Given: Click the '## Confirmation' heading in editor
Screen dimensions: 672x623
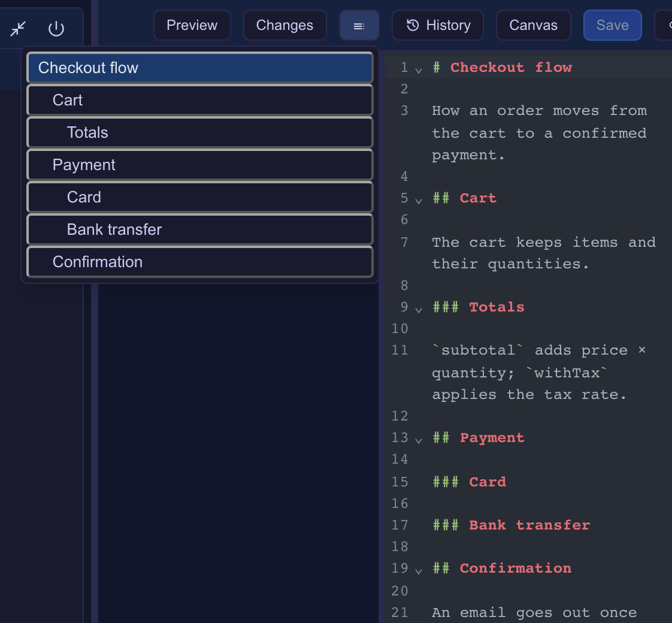Looking at the screenshot, I should 502,568.
